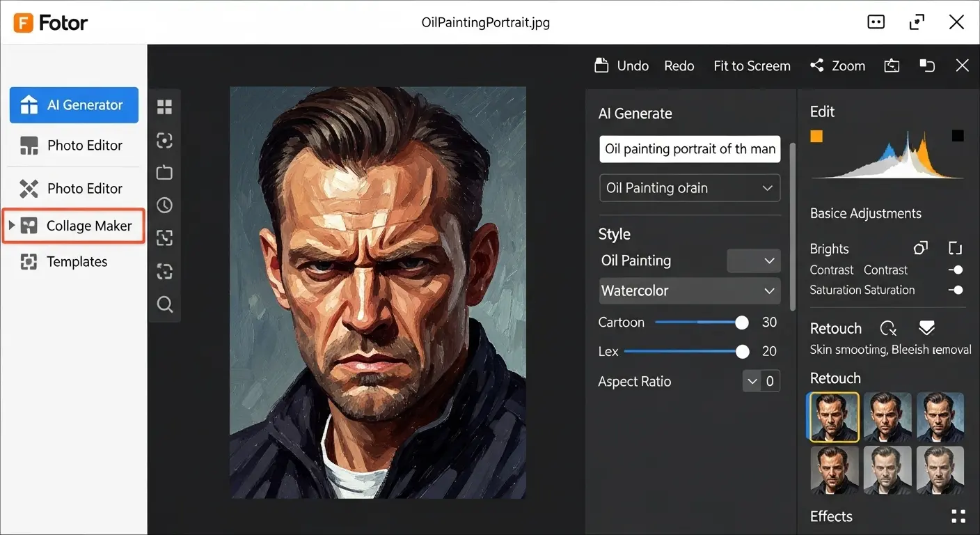The height and width of the screenshot is (535, 980).
Task: Click the Effects grid icon
Action: [x=958, y=516]
